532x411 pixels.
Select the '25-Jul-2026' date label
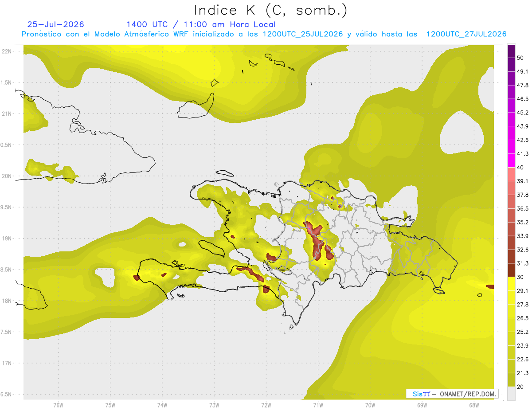55,24
